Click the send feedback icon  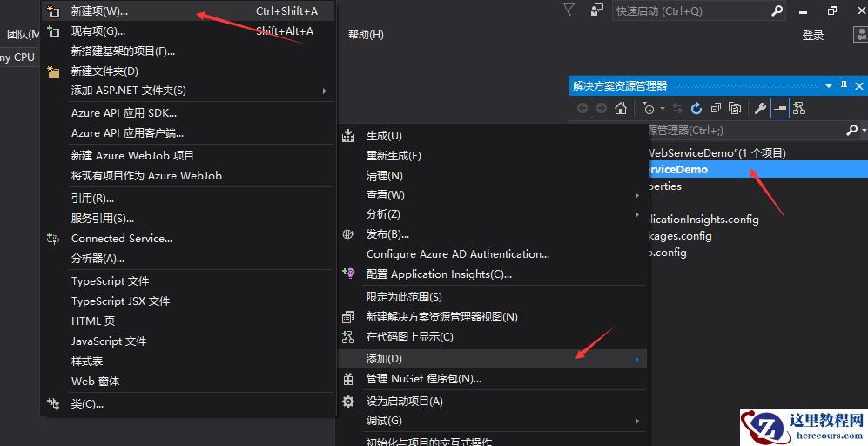pos(596,10)
